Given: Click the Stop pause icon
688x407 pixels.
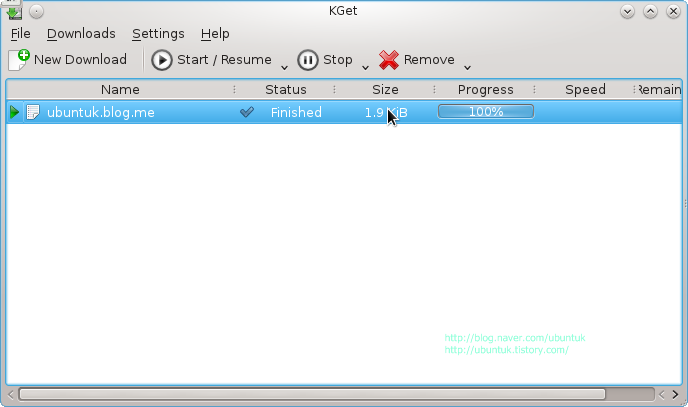Looking at the screenshot, I should [x=308, y=60].
